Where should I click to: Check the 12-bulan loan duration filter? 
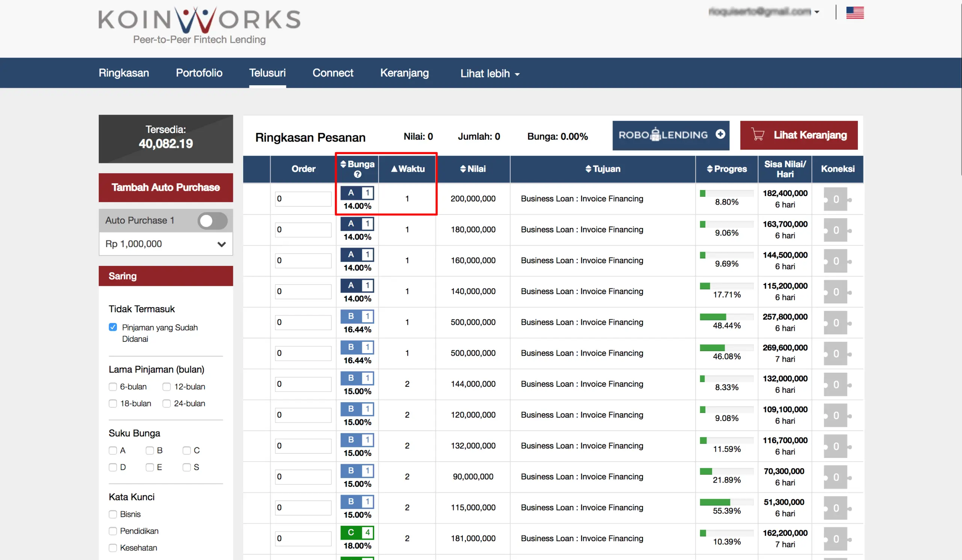pos(167,386)
